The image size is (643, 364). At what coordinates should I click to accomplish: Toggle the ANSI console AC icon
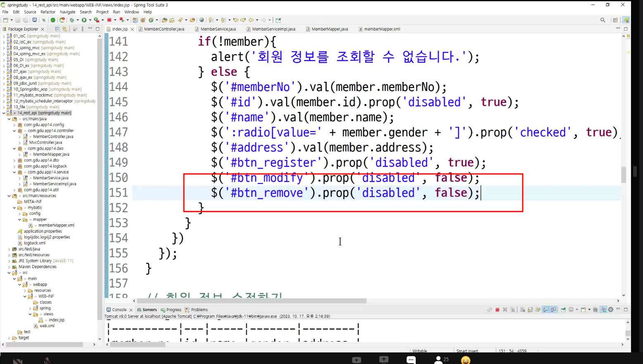(603, 309)
